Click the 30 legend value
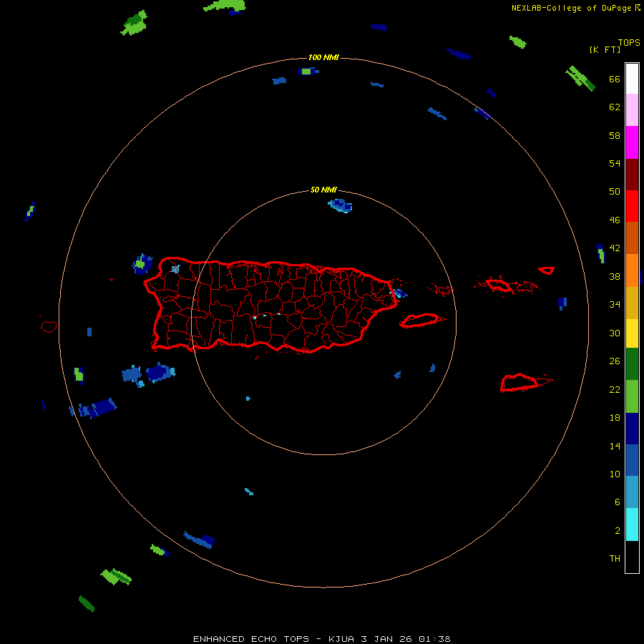The height and width of the screenshot is (644, 644). coord(615,333)
